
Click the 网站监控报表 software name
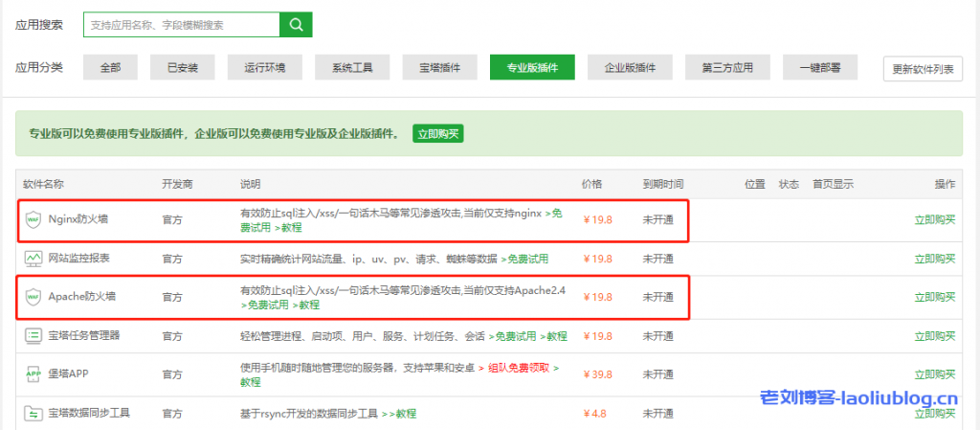click(78, 259)
